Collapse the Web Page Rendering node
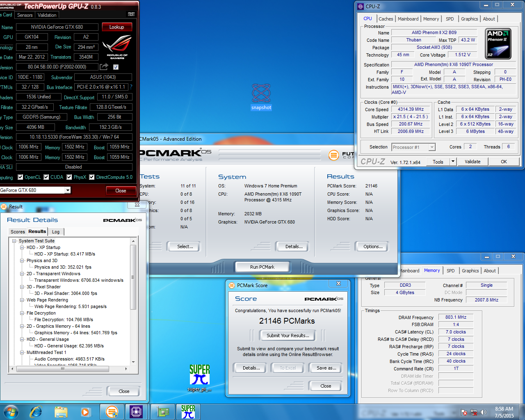The image size is (525, 420). [22, 300]
